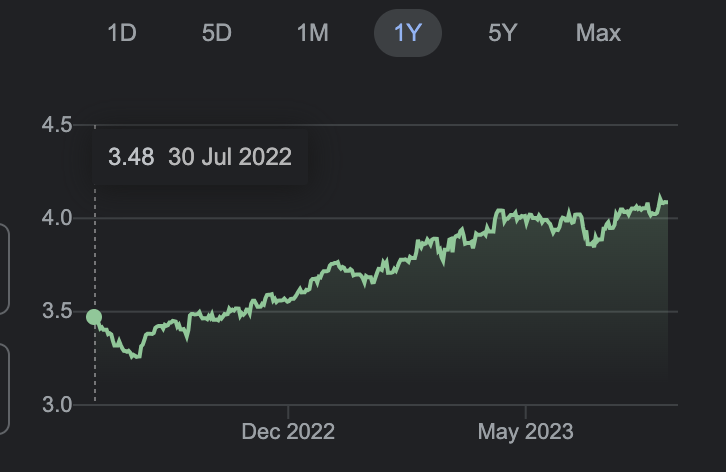Click the 4.5 y-axis label
Screen dimensions: 726x472
[x=57, y=125]
